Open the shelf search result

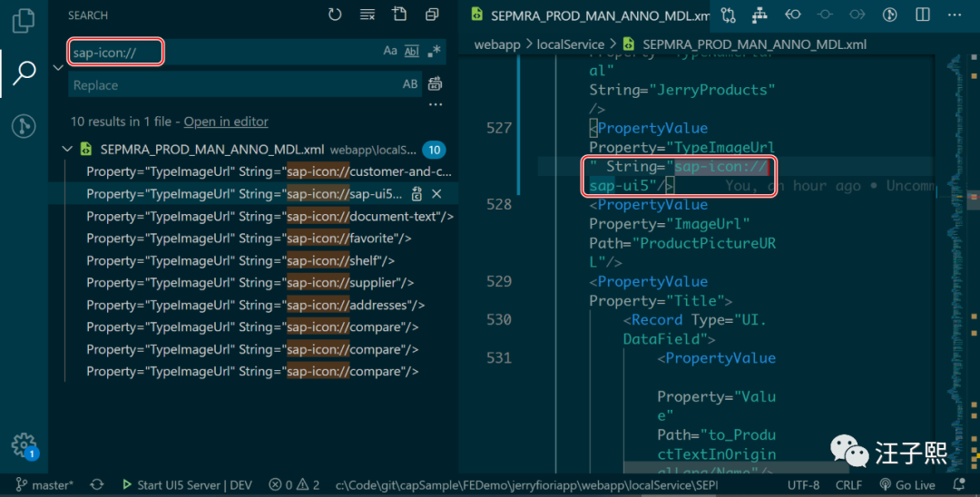click(x=240, y=260)
